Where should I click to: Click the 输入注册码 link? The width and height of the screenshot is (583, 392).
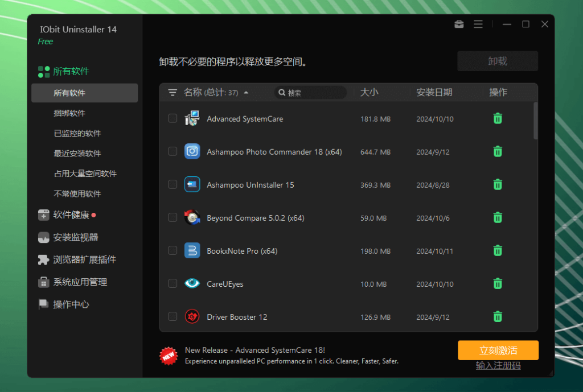click(498, 366)
